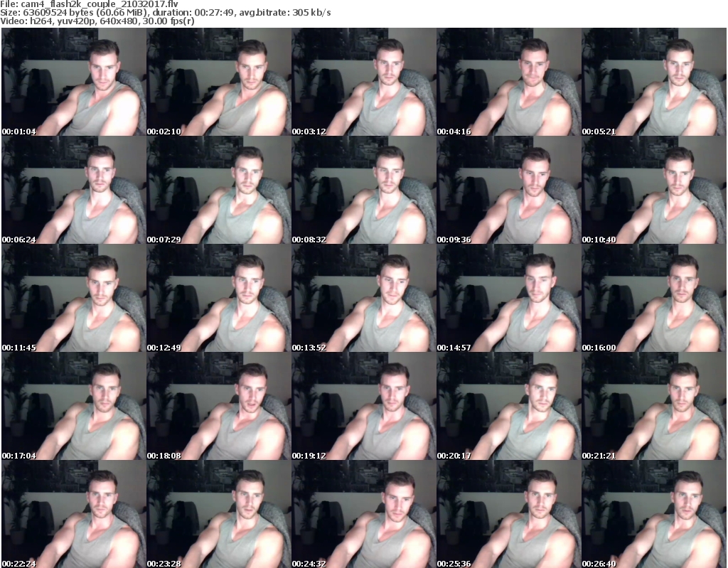Select the thumbnail frame at 00:24:32
The height and width of the screenshot is (568, 728).
(363, 514)
